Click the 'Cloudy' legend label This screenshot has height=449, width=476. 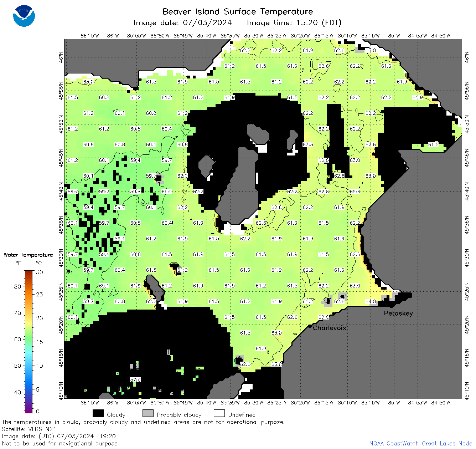(116, 415)
